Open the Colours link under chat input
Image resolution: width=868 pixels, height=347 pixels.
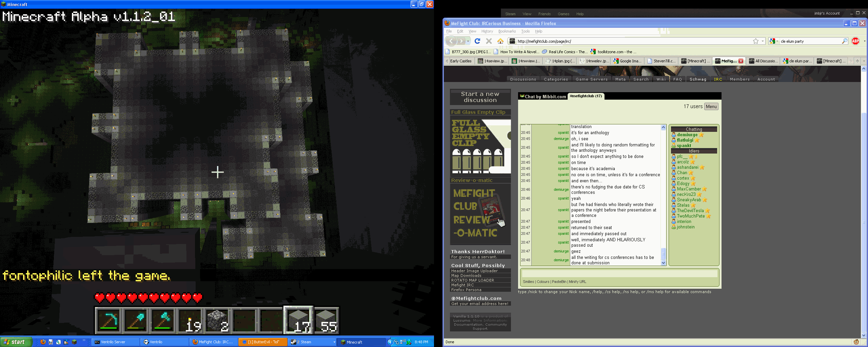543,282
